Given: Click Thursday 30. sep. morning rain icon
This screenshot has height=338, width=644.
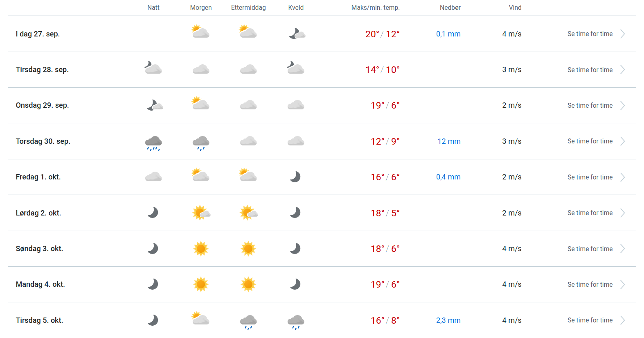Looking at the screenshot, I should [201, 143].
